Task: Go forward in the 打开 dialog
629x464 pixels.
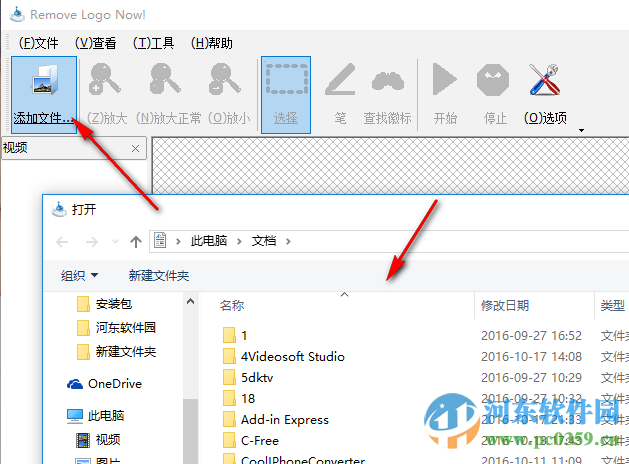Action: pyautogui.click(x=92, y=242)
